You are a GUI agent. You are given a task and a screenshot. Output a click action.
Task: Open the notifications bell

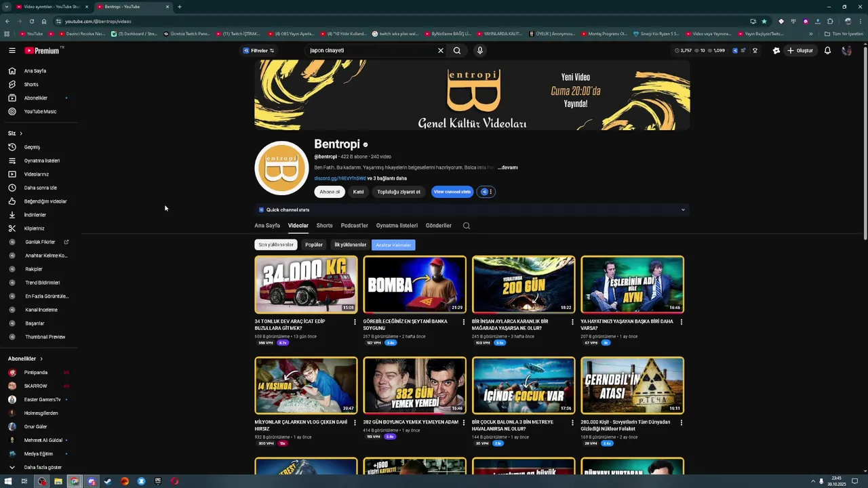click(x=827, y=51)
